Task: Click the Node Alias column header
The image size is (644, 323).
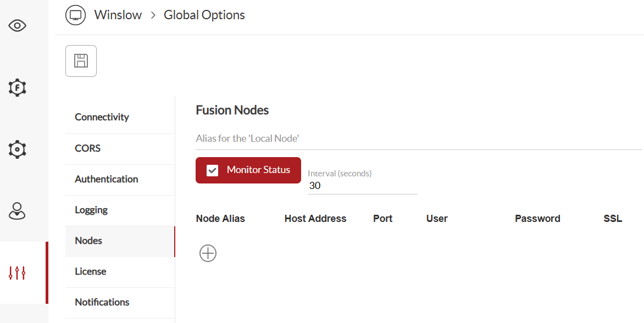Action: click(220, 219)
